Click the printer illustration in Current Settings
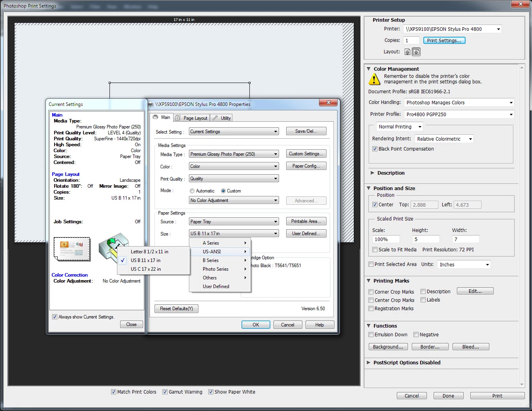532x411 pixels. coord(113,248)
